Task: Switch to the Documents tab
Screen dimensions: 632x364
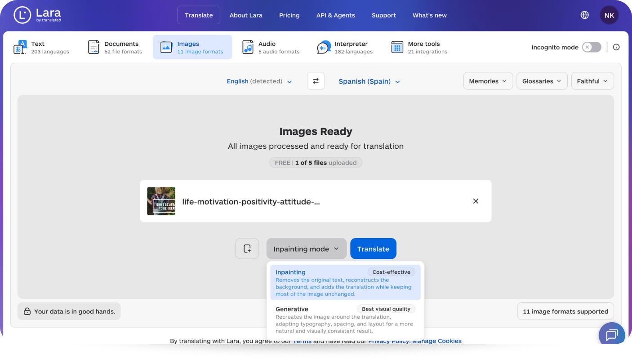Action: point(115,47)
